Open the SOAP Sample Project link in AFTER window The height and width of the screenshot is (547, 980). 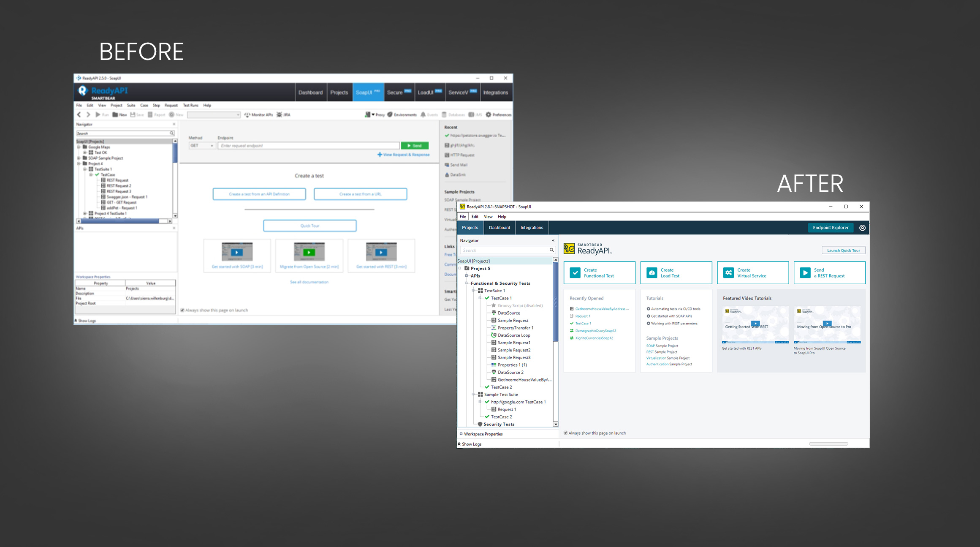coord(662,346)
